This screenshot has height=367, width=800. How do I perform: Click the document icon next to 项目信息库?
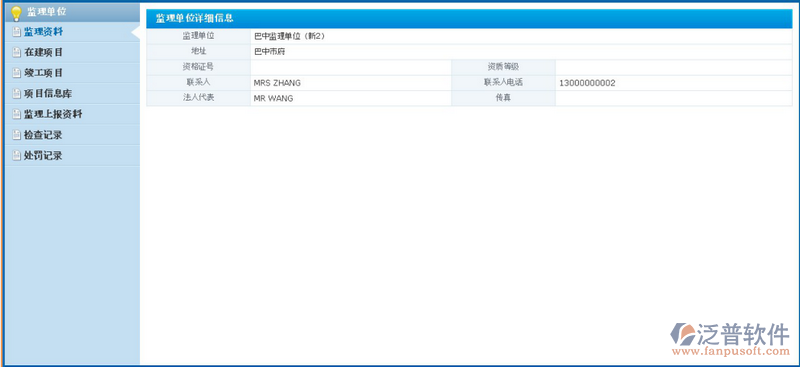[16, 94]
